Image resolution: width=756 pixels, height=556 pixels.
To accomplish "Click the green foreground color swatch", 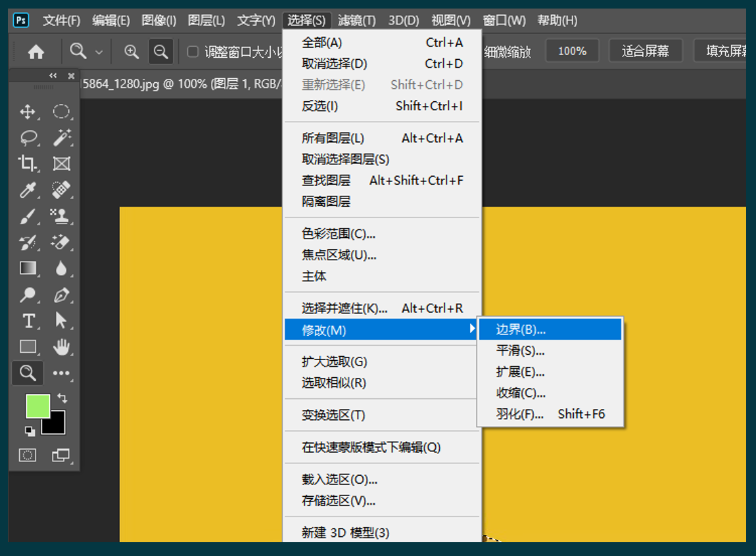I will 37,406.
